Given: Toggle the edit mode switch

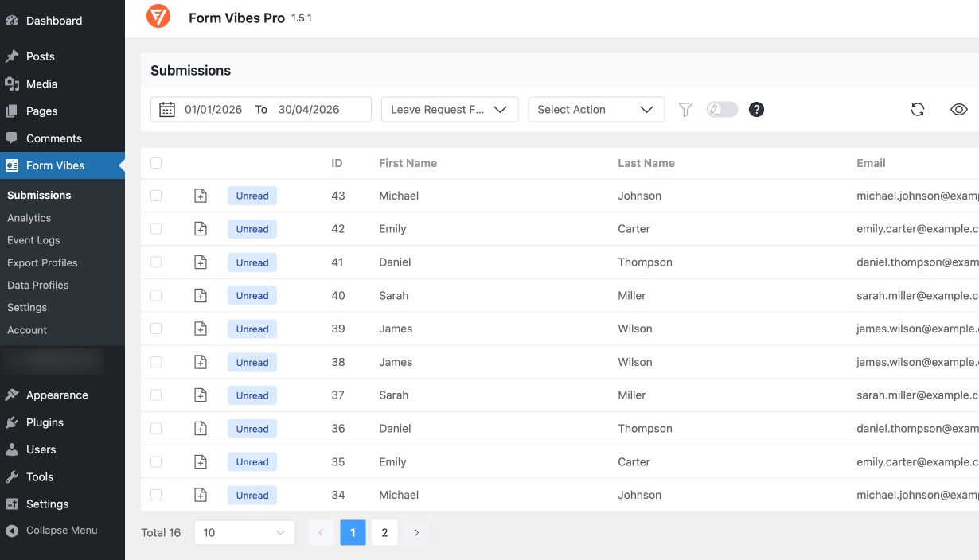Looking at the screenshot, I should coord(722,110).
